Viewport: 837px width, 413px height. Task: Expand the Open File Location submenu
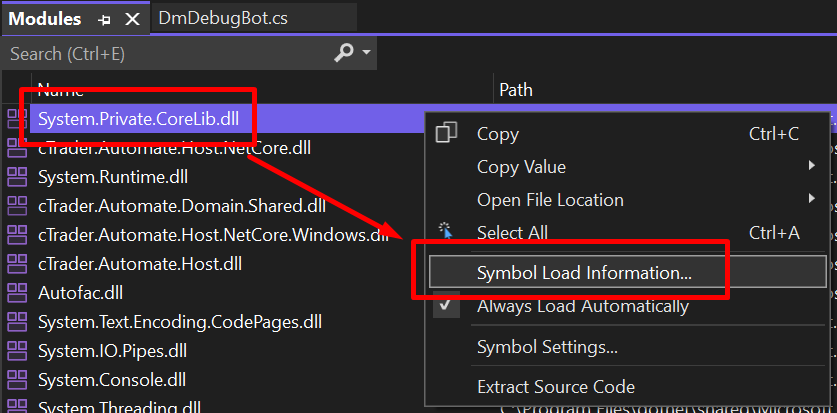click(x=812, y=199)
